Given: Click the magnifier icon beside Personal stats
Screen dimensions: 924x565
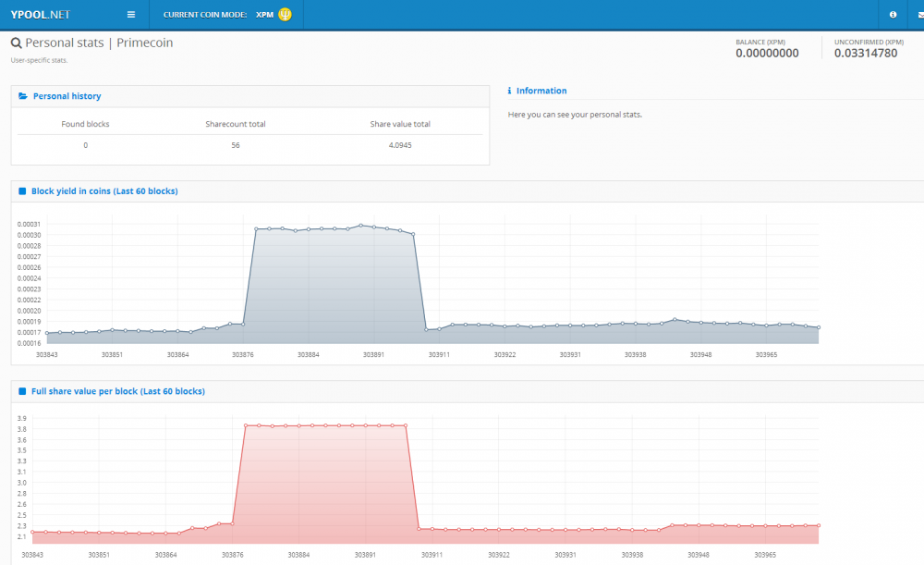Looking at the screenshot, I should (x=16, y=43).
